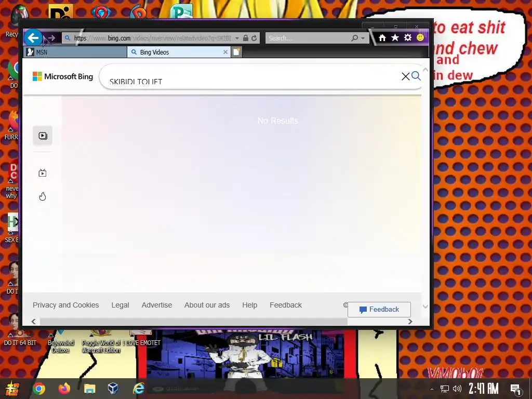Image resolution: width=532 pixels, height=399 pixels.
Task: Select the video feed sidebar icon
Action: pyautogui.click(x=43, y=136)
